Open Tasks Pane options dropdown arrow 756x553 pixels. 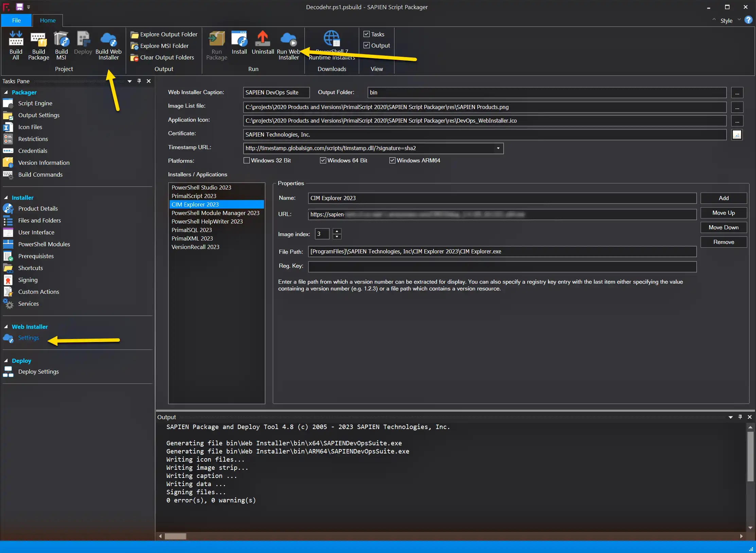coord(129,81)
